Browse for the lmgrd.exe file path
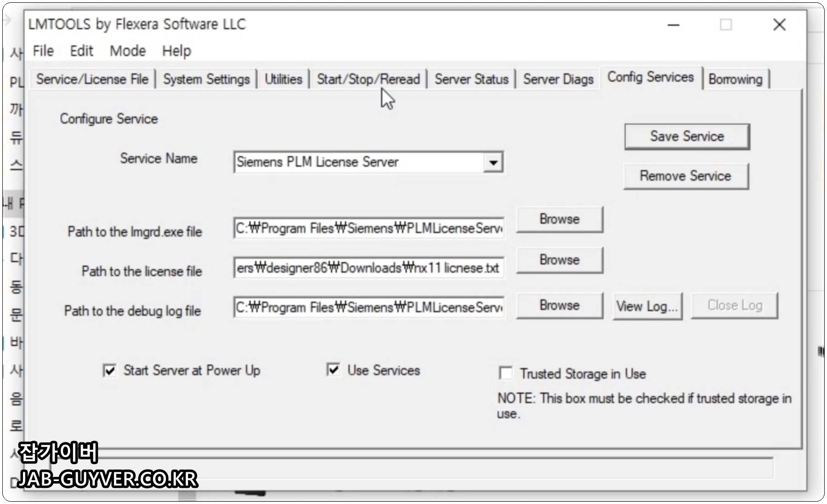 pyautogui.click(x=560, y=219)
